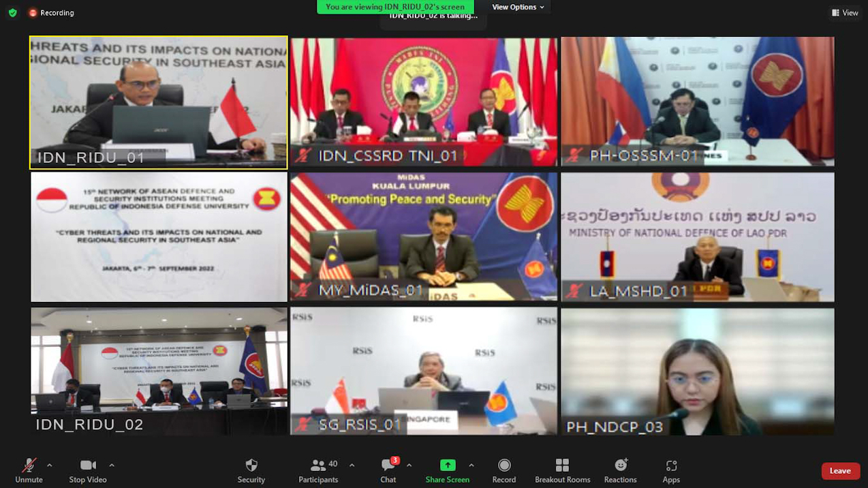The image size is (868, 488).
Task: Change layout with the View button
Action: (845, 12)
